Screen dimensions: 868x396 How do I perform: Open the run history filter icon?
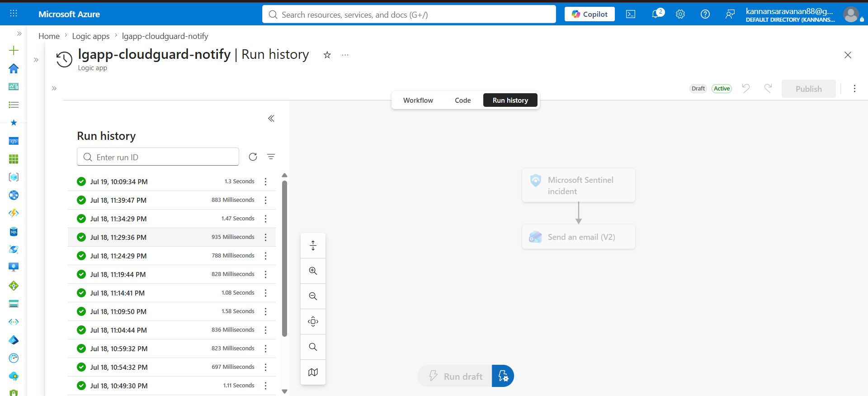click(x=271, y=157)
